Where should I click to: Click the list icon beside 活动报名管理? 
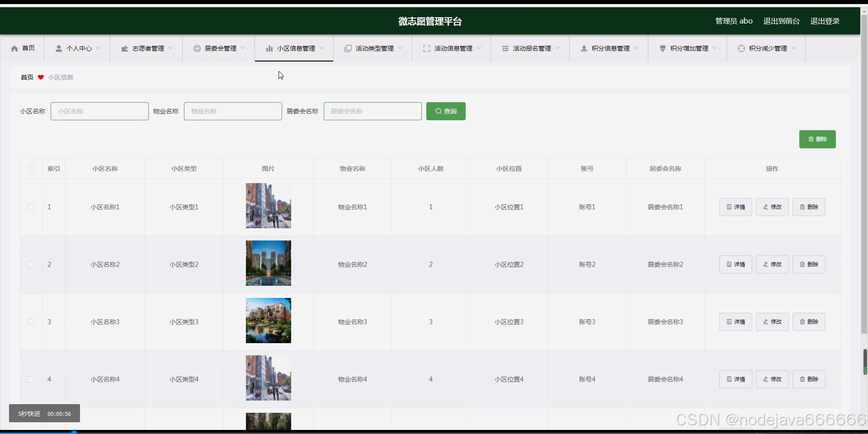505,48
